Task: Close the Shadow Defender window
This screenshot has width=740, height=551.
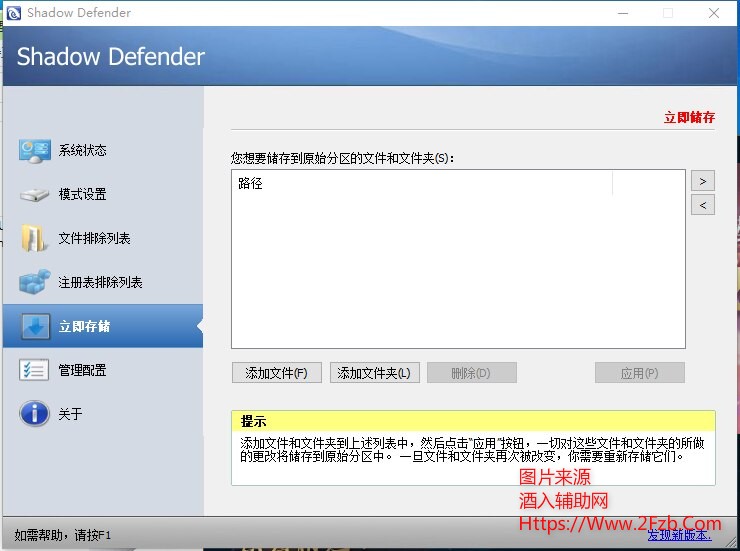Action: tap(714, 13)
